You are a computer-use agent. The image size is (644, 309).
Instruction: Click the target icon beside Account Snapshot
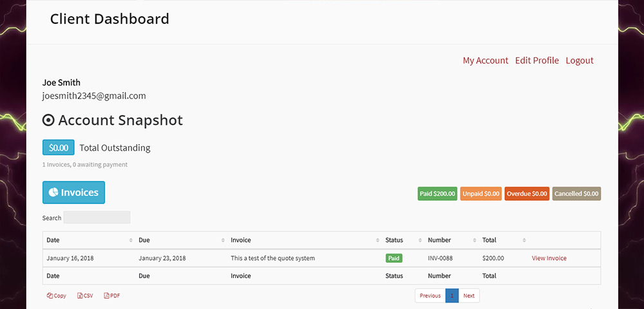(x=48, y=120)
